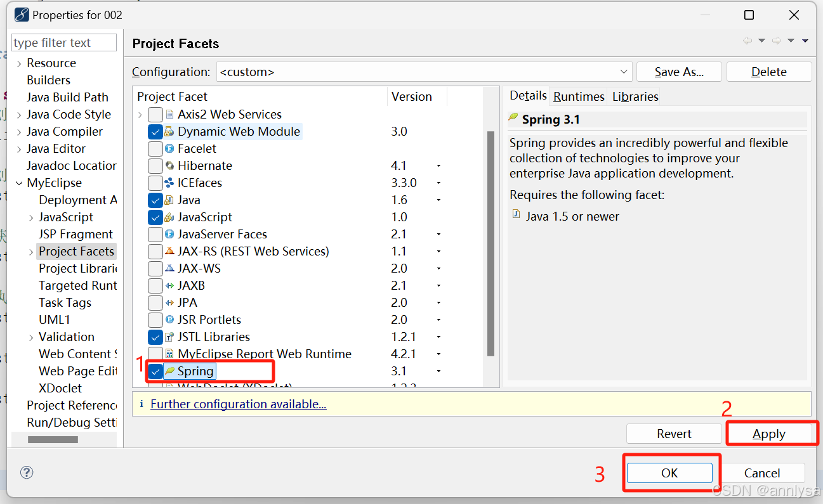Enable the Facelet facet checkbox
The width and height of the screenshot is (823, 504).
155,149
